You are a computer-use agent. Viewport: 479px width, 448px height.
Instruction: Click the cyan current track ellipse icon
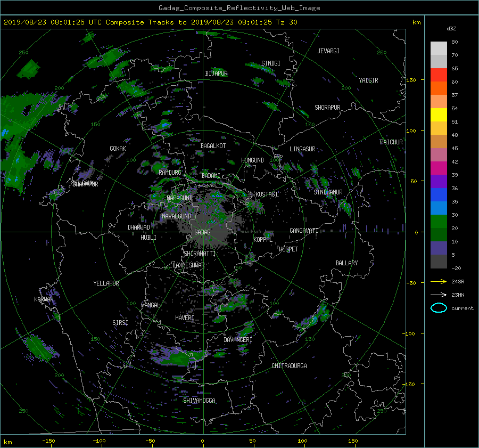(439, 308)
